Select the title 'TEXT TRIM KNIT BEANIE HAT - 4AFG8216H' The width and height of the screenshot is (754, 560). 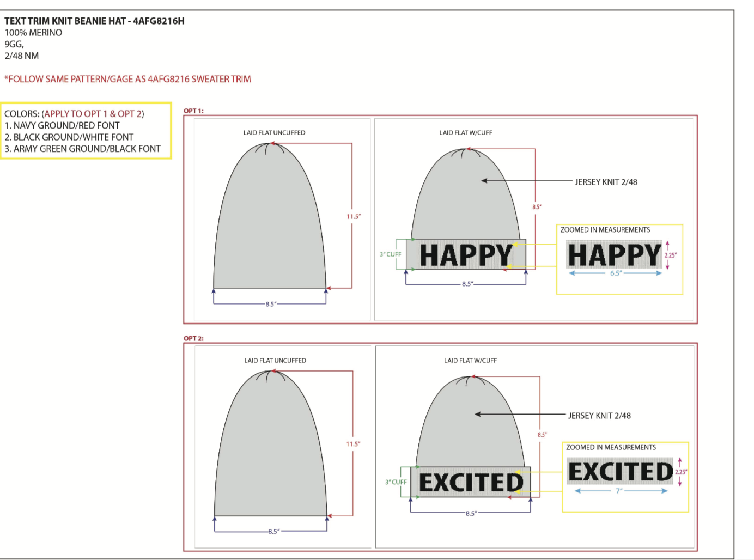click(x=94, y=21)
